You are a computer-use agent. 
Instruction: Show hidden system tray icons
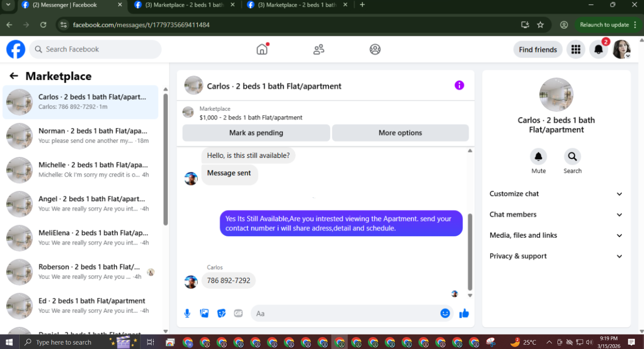(x=549, y=342)
